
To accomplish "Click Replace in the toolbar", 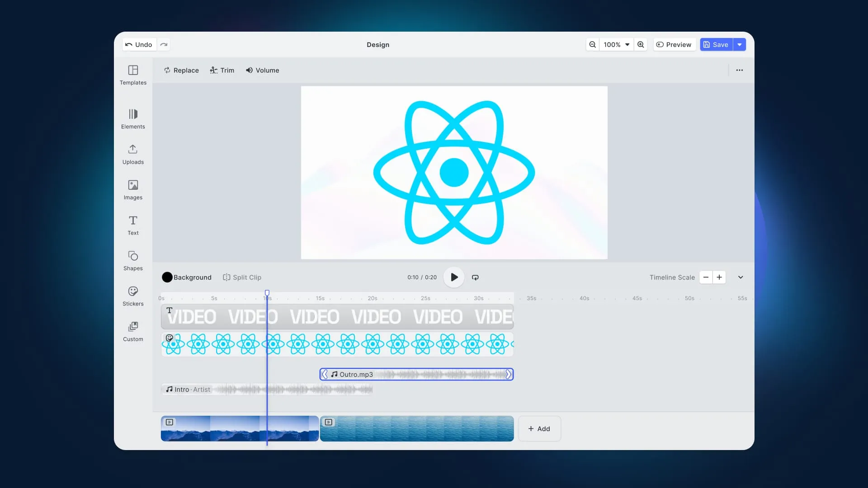I will (181, 70).
